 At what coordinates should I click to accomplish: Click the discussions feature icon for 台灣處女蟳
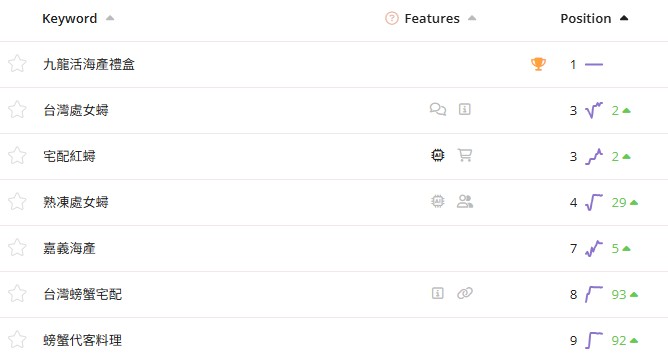click(438, 110)
